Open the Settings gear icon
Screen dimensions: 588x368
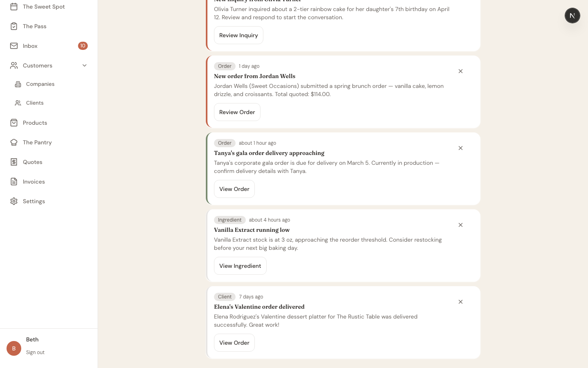(14, 201)
